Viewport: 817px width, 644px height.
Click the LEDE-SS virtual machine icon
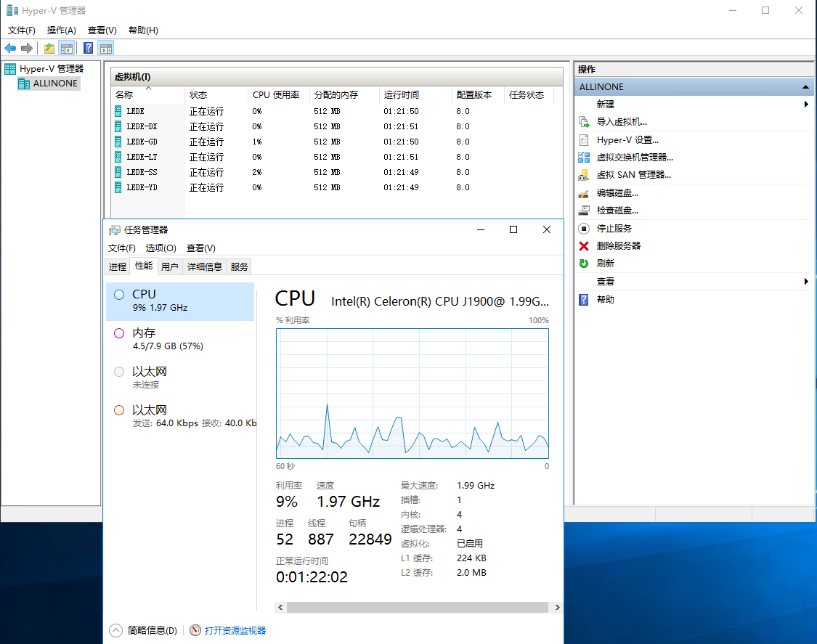[x=118, y=172]
